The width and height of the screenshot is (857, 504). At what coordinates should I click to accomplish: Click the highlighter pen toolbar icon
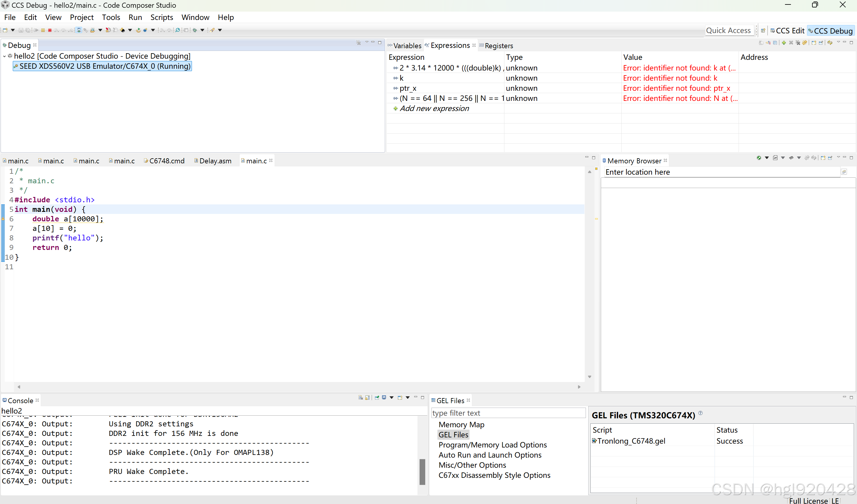tap(212, 30)
